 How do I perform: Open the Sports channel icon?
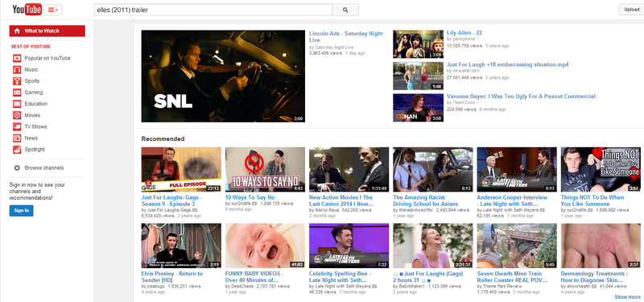pos(17,81)
